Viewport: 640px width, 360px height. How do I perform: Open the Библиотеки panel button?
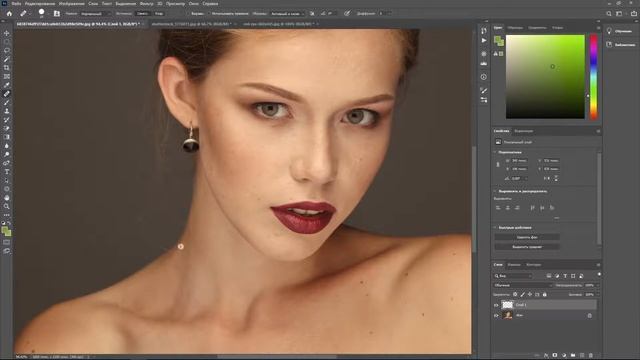(621, 44)
